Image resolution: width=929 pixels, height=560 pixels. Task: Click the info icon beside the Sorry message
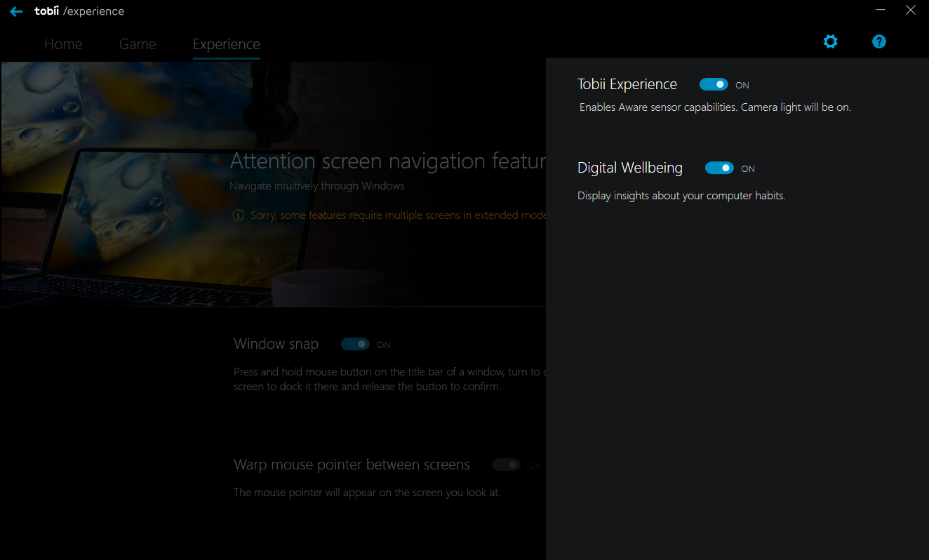point(239,215)
